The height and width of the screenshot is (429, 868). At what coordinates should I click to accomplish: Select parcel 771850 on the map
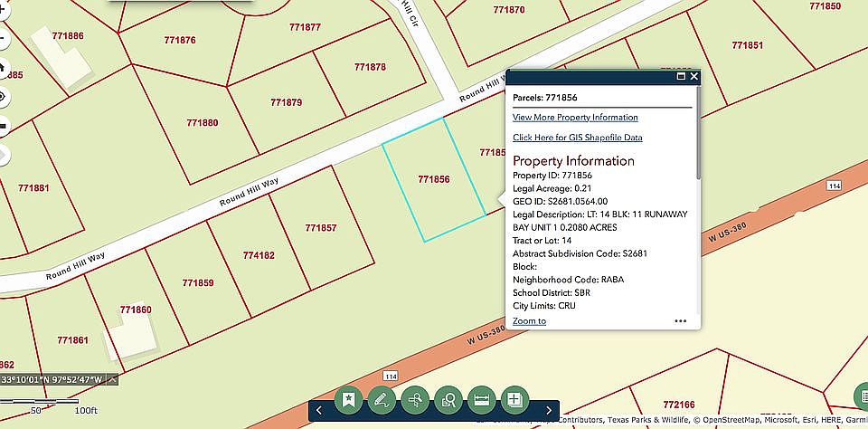click(825, 6)
